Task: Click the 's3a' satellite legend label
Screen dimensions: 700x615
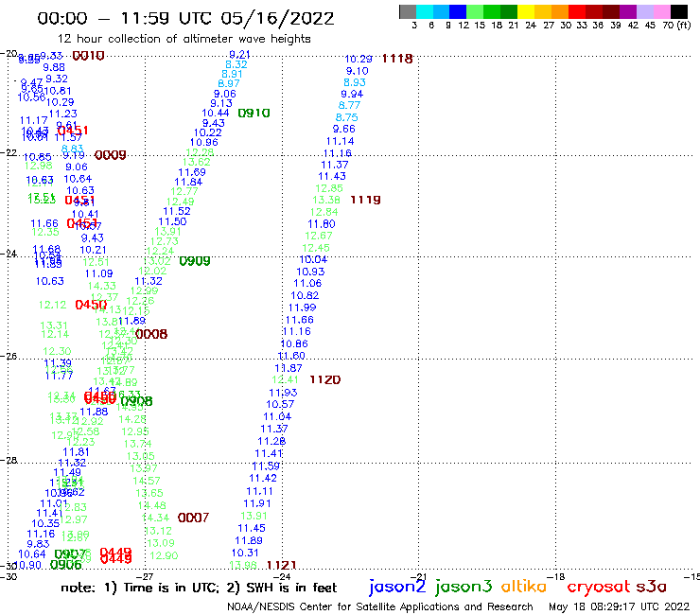Action: coord(652,587)
